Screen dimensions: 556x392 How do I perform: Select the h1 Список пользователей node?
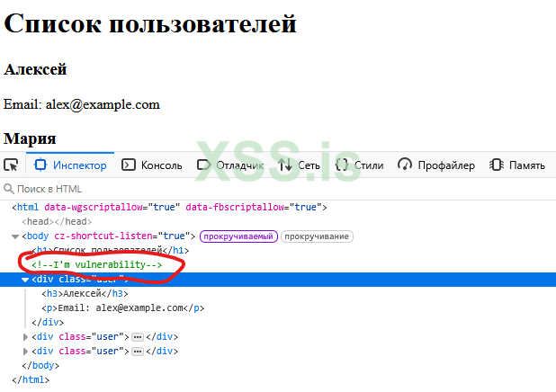coord(111,251)
